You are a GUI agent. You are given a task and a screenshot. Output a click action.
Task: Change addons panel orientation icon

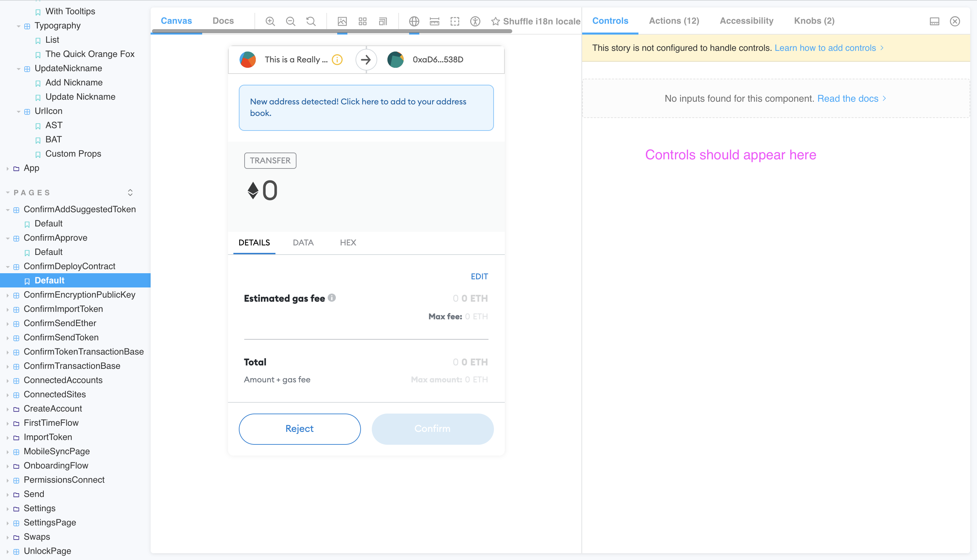coord(934,21)
